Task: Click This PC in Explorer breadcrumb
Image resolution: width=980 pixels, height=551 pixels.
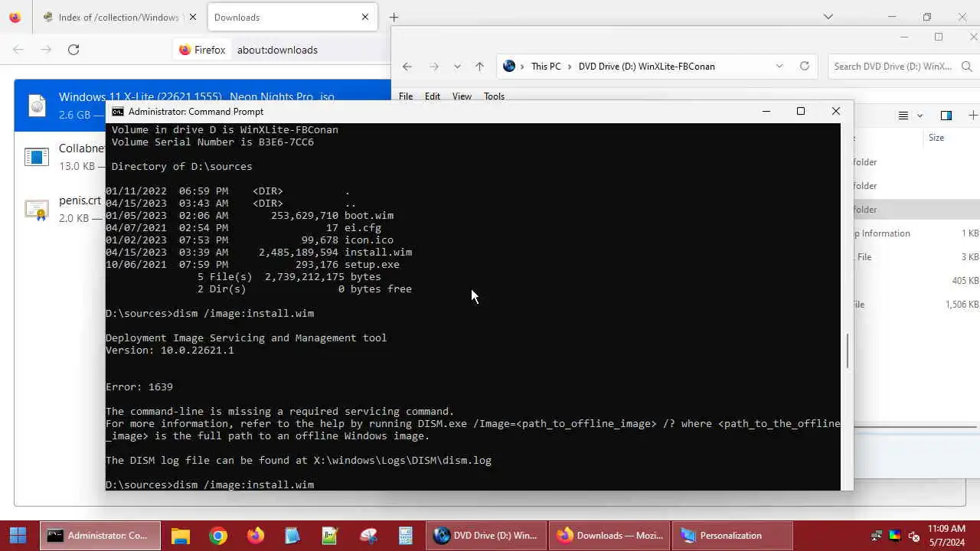Action: pos(546,67)
